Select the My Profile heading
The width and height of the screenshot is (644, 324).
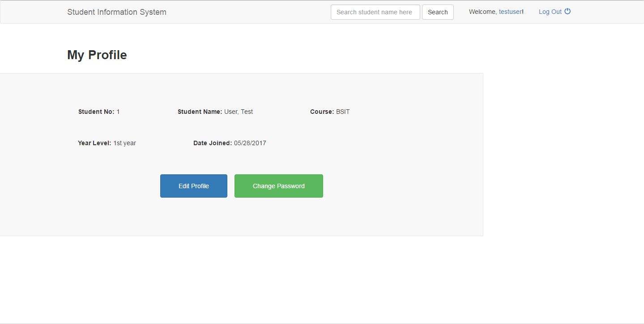pyautogui.click(x=97, y=55)
